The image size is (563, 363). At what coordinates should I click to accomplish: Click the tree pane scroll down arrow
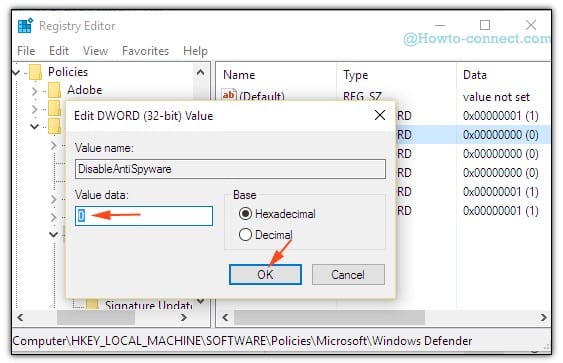[201, 301]
